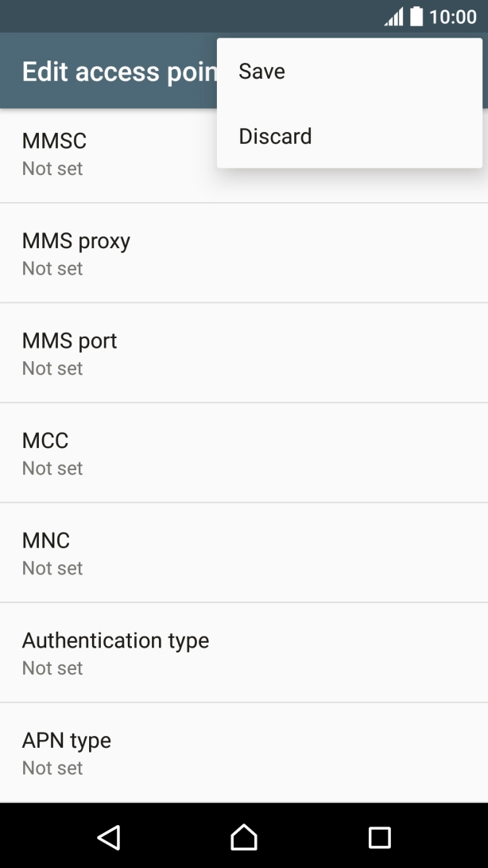Screen dimensions: 488x868
Task: Open the MNC setting
Action: (x=46, y=541)
